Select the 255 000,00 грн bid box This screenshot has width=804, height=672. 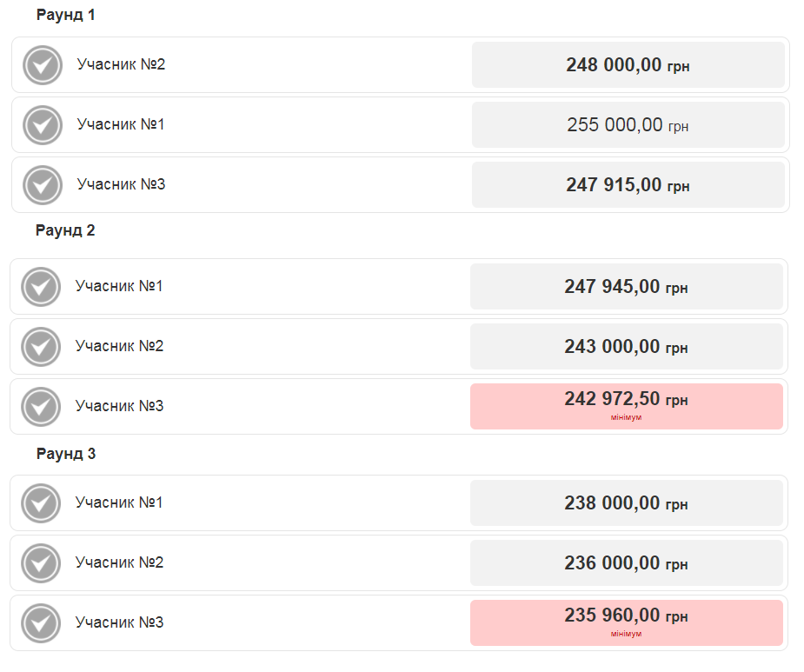[x=628, y=125]
